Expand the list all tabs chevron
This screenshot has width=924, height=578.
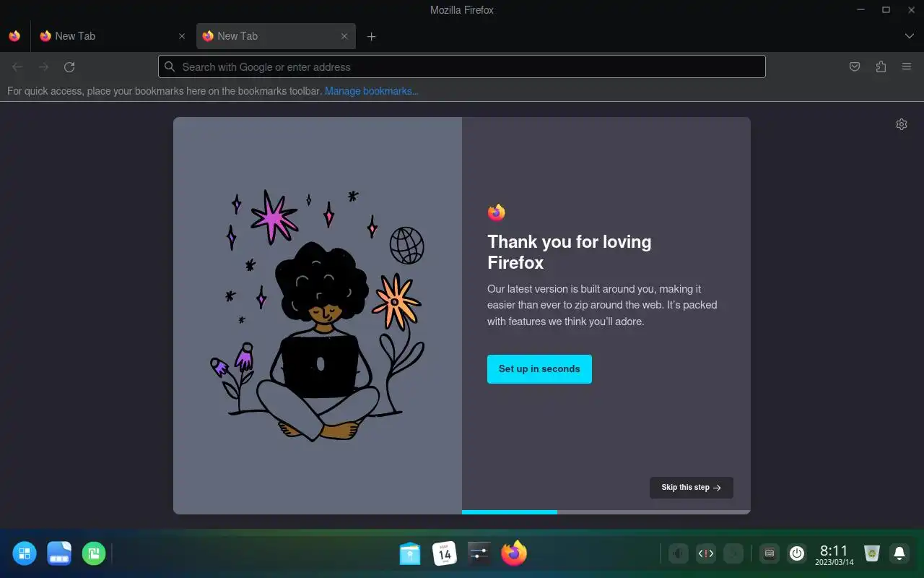click(x=909, y=36)
